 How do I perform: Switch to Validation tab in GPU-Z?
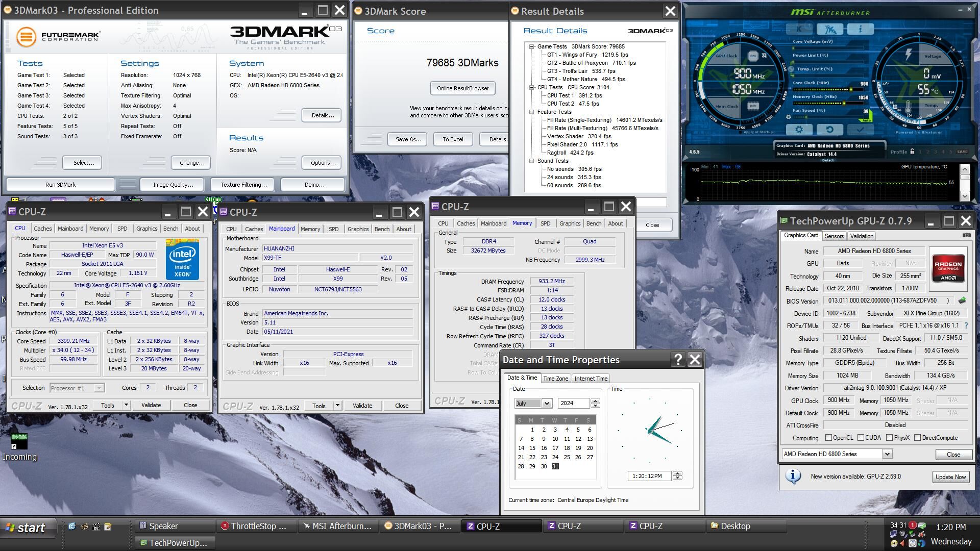click(x=862, y=236)
